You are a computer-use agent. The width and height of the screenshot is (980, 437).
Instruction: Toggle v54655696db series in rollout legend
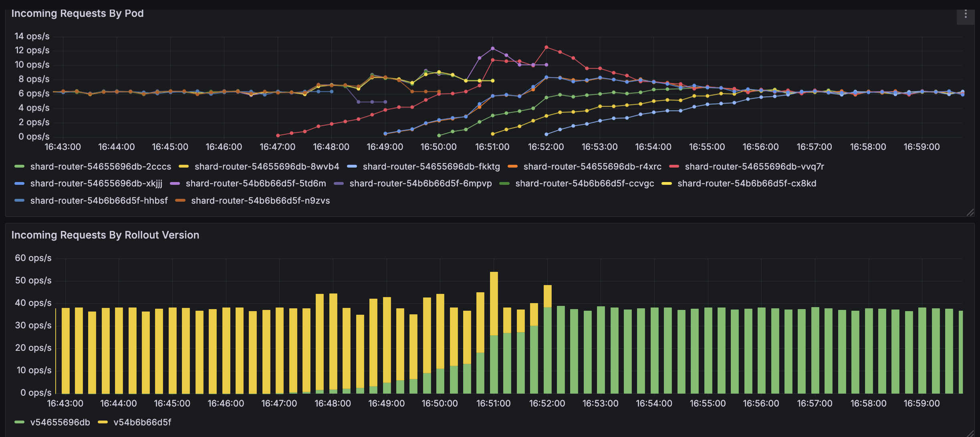click(x=60, y=422)
